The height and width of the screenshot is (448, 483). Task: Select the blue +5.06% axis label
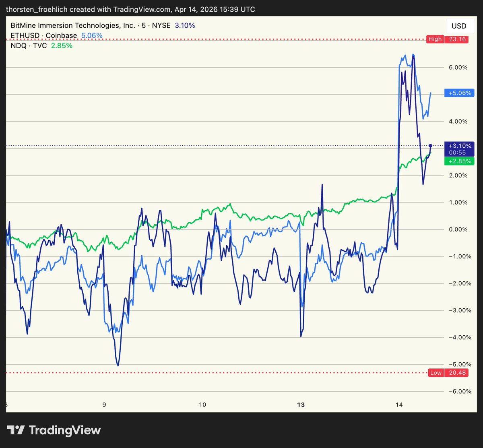[x=459, y=93]
